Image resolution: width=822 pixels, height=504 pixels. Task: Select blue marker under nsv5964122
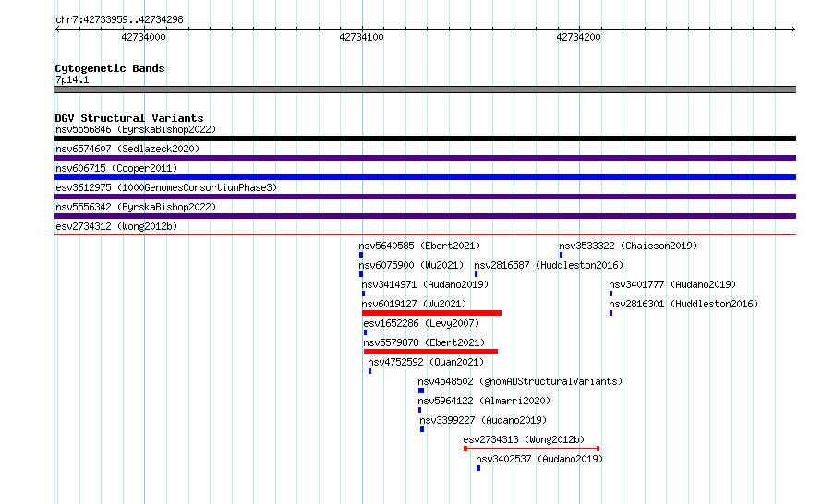[x=419, y=410]
